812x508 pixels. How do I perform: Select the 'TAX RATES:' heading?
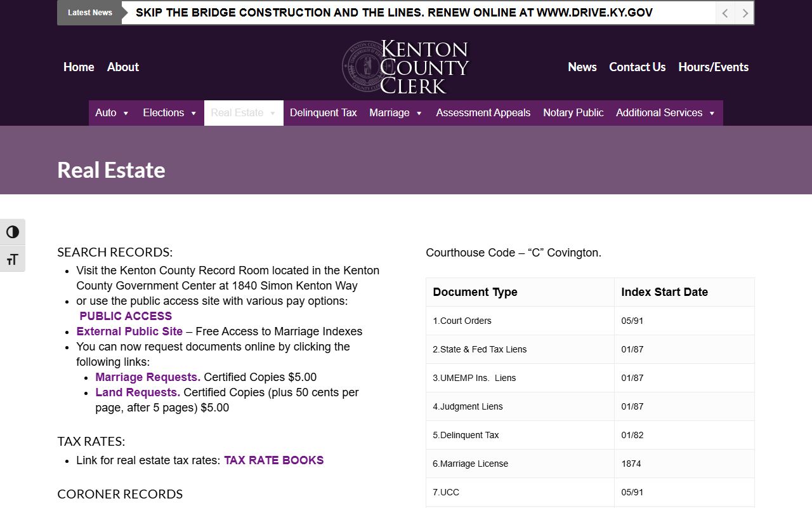pyautogui.click(x=91, y=441)
